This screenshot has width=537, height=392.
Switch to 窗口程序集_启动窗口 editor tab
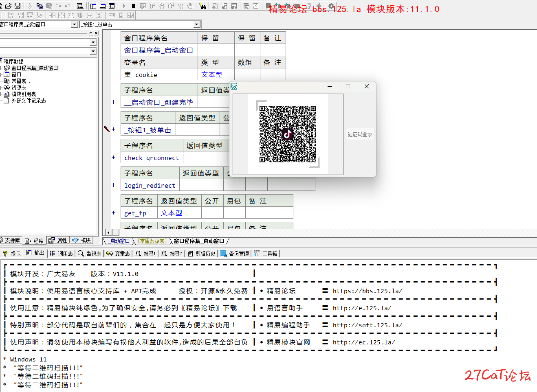coord(199,241)
